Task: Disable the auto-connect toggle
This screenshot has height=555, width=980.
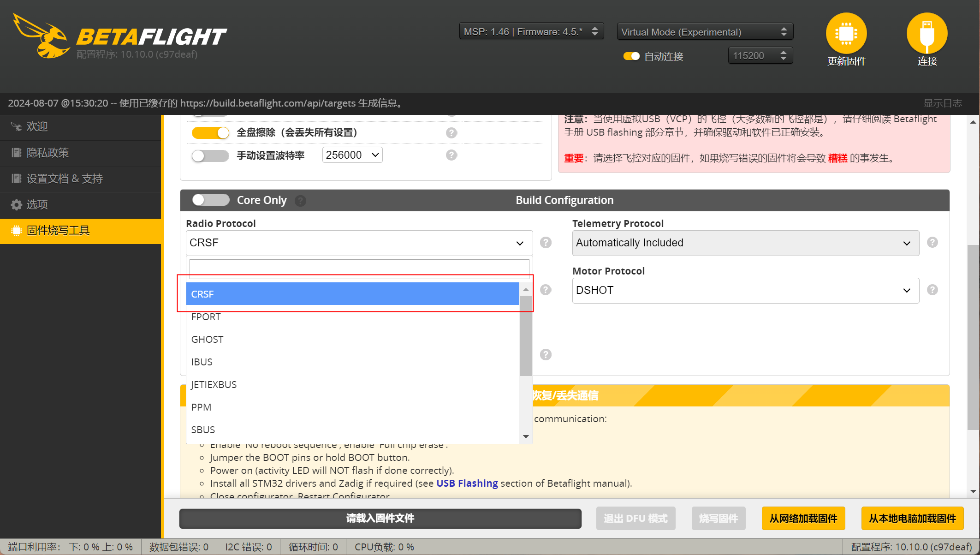Action: click(x=631, y=56)
